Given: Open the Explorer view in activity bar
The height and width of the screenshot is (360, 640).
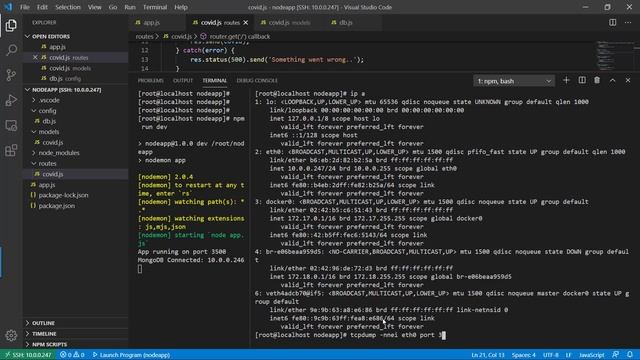Looking at the screenshot, I should [11, 25].
